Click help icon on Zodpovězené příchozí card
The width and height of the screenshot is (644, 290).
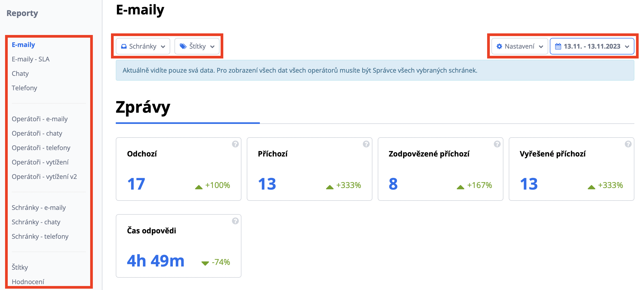497,144
